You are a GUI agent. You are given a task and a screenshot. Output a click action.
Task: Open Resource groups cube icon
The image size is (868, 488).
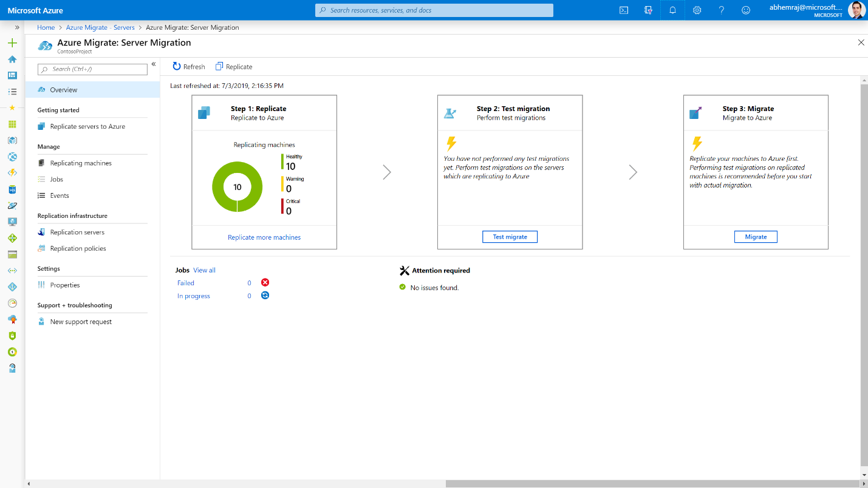tap(12, 140)
